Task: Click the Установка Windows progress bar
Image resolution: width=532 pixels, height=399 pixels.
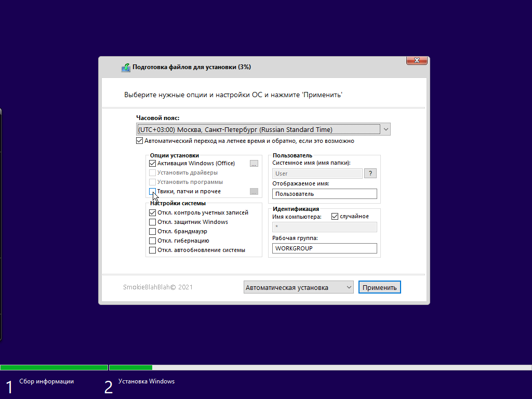Action: pos(320,367)
